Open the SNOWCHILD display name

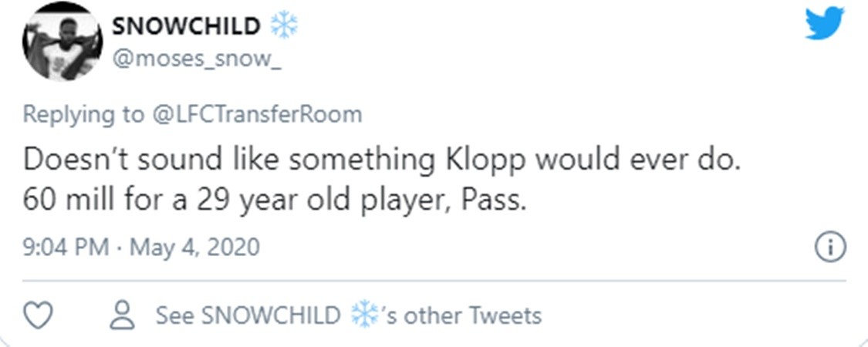(x=187, y=26)
